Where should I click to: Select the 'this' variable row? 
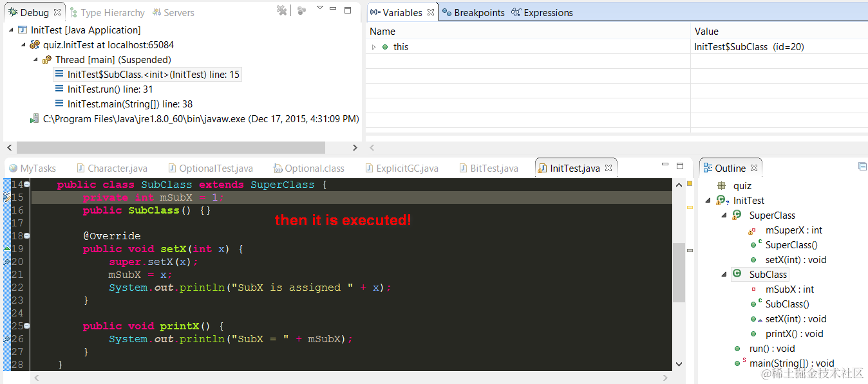tap(617, 47)
